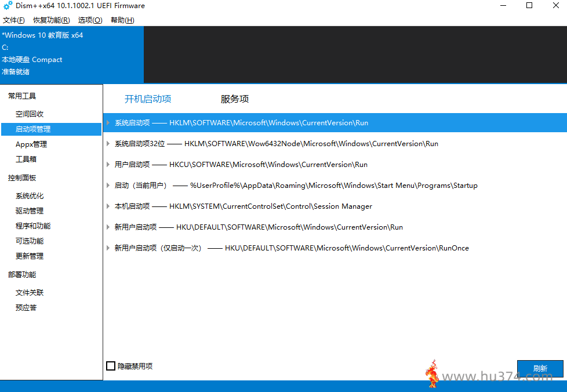Expand the 新用户启动项 HKU DEFAULT Run arrow

click(x=108, y=227)
